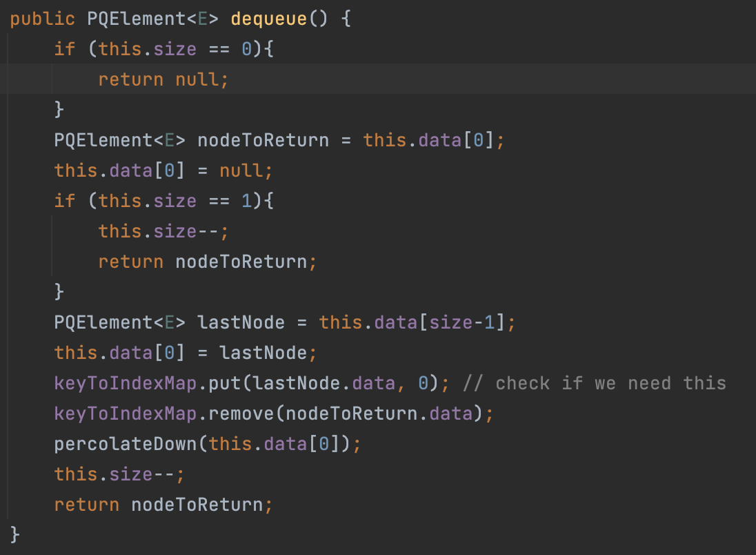This screenshot has width=756, height=555.
Task: Place cursor on the return null statement
Action: click(x=163, y=79)
